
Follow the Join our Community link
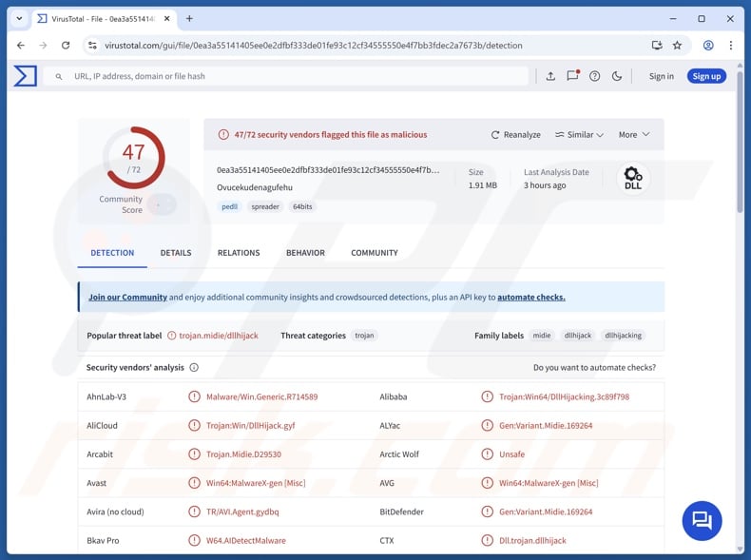coord(127,297)
